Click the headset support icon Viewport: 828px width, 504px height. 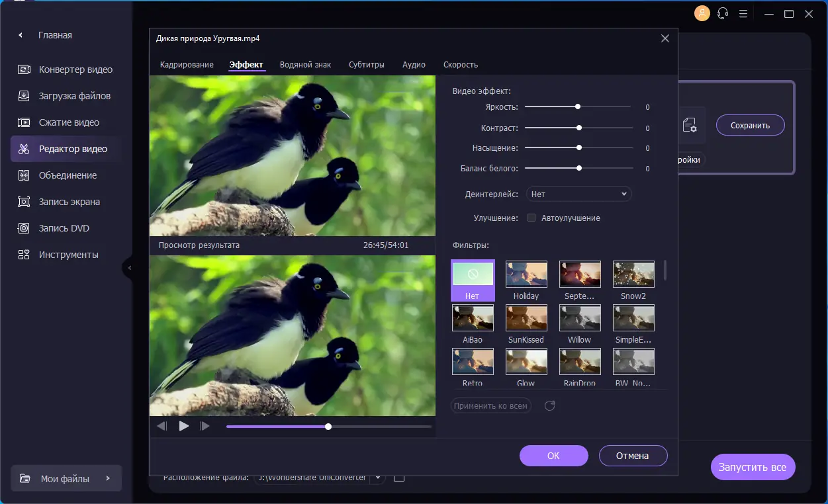click(723, 13)
